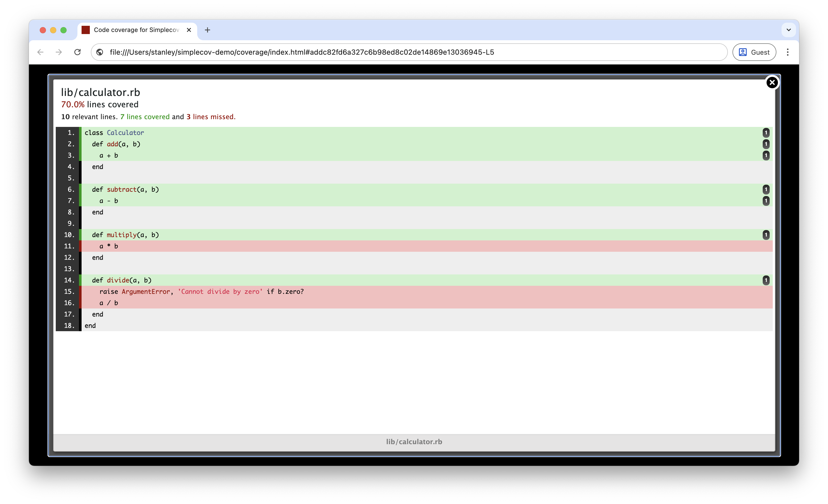Click the SimpleCov favicon on the tab
828x504 pixels.
(x=86, y=30)
